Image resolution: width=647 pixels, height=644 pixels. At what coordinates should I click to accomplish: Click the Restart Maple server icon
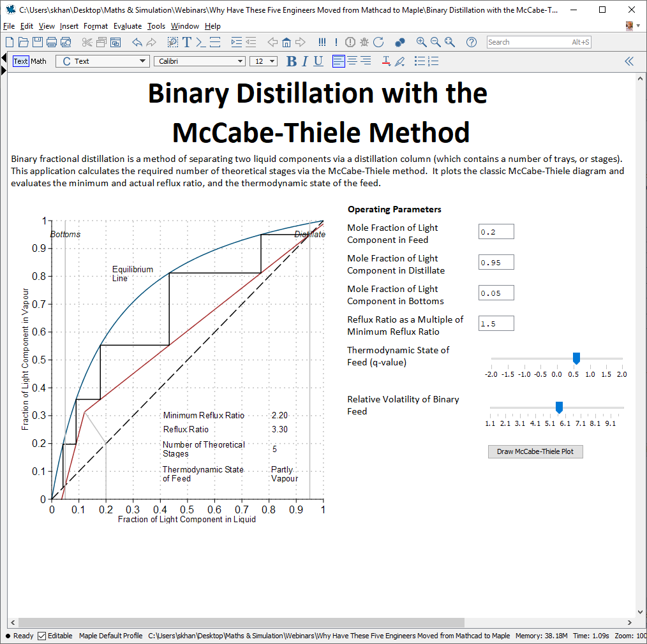point(378,42)
